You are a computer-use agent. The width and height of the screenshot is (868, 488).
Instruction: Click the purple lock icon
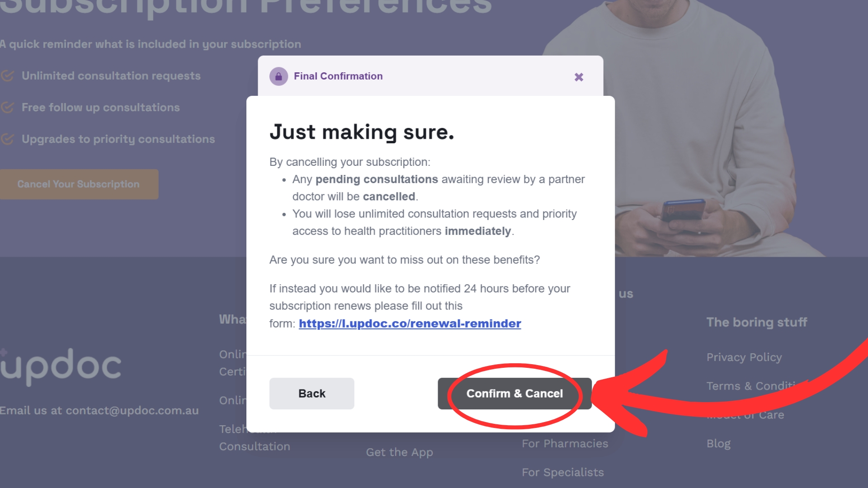tap(278, 76)
